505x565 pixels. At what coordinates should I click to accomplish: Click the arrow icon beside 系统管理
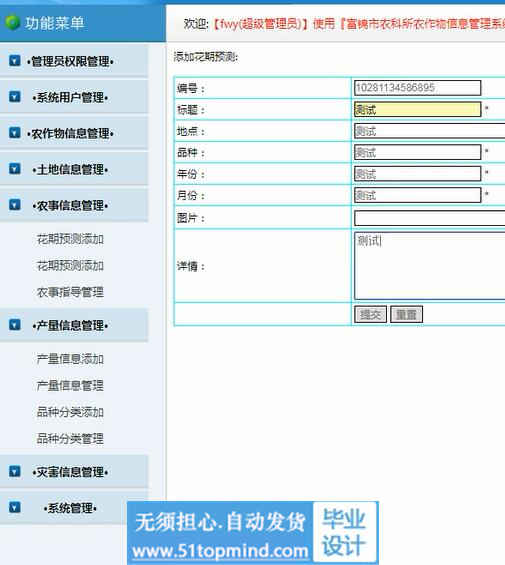point(14,508)
